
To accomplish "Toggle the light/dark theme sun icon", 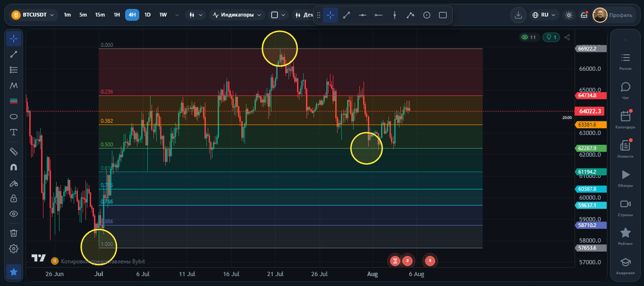I will click(x=569, y=15).
